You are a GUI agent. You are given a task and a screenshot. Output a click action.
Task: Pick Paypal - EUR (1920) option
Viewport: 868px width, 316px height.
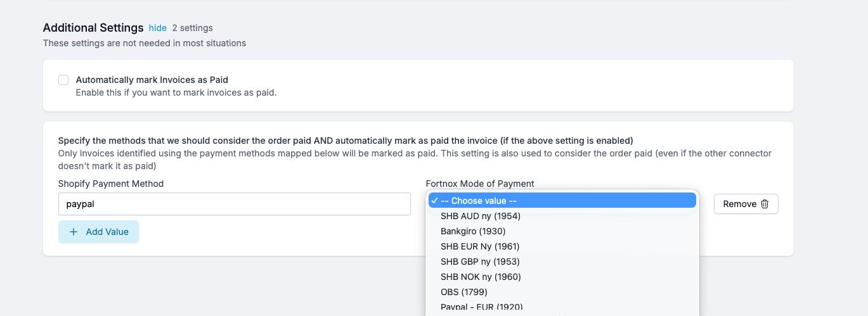[x=481, y=307]
